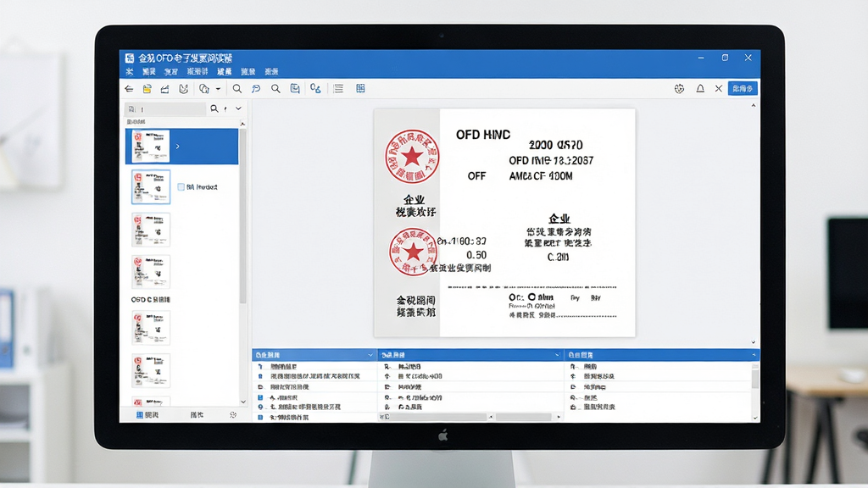
Task: Click the document view scroll down arrow
Action: click(754, 342)
